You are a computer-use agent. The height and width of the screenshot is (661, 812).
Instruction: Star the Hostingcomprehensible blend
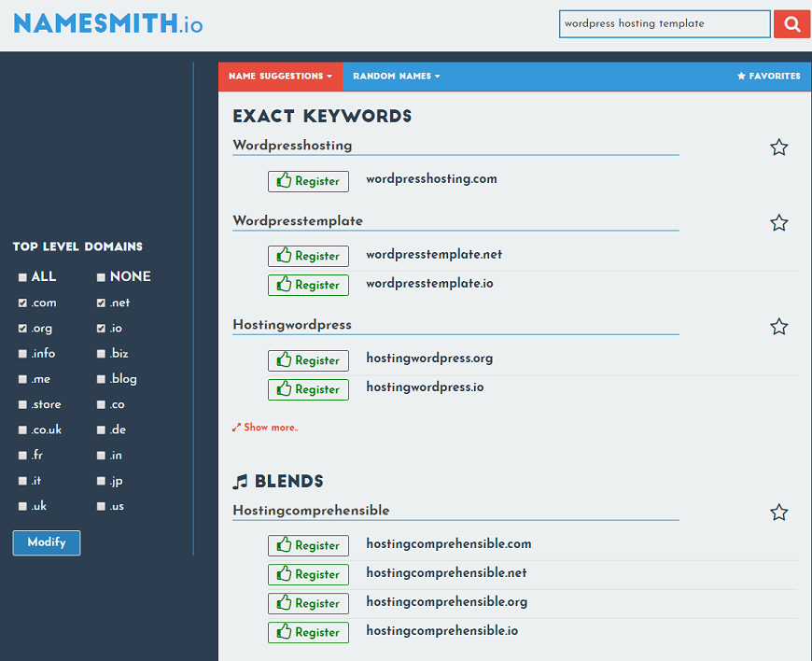click(778, 513)
